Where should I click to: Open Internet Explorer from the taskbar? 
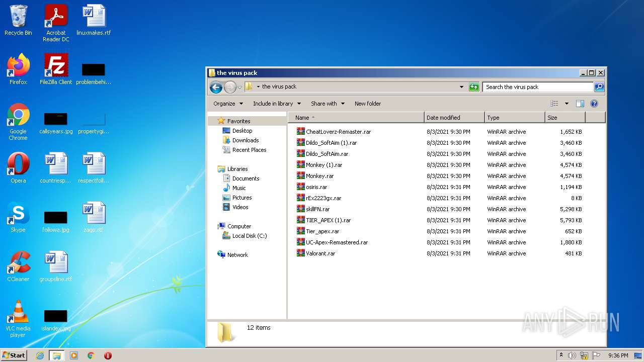coord(40,355)
